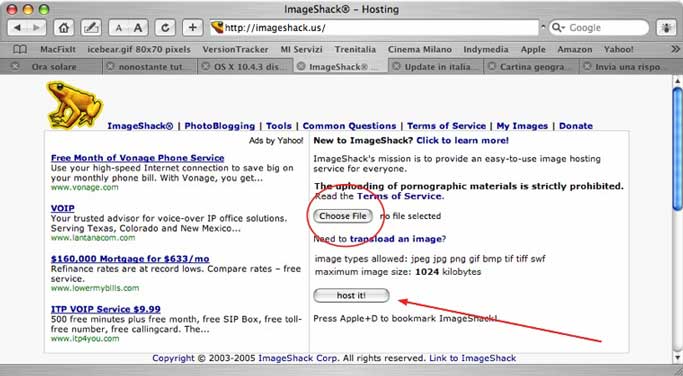The width and height of the screenshot is (683, 376).
Task: Close the nonostante tut tab
Action: [111, 66]
